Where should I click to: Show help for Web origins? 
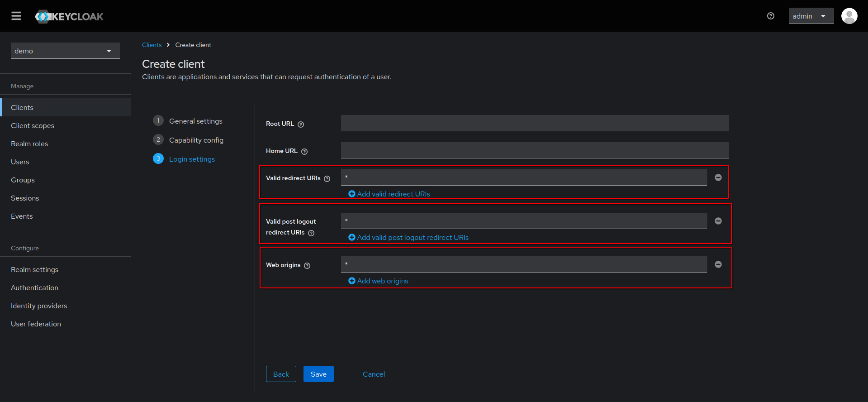(307, 266)
